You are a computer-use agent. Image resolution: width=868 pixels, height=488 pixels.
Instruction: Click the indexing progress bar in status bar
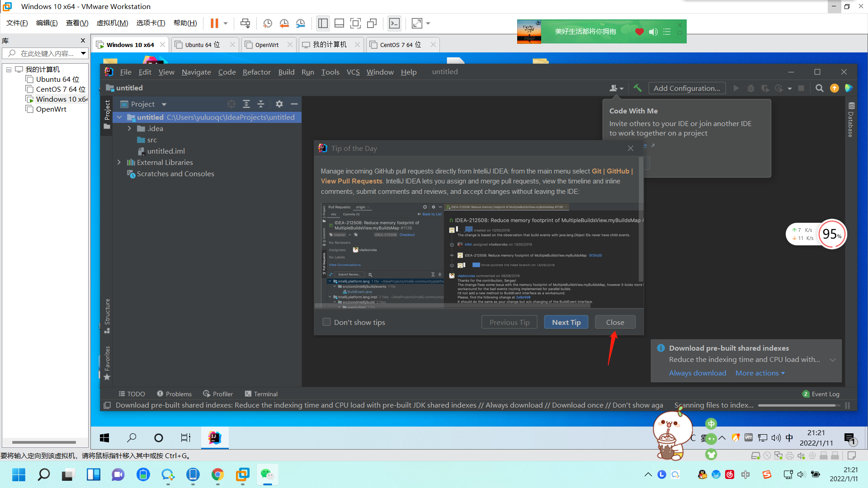(799, 405)
